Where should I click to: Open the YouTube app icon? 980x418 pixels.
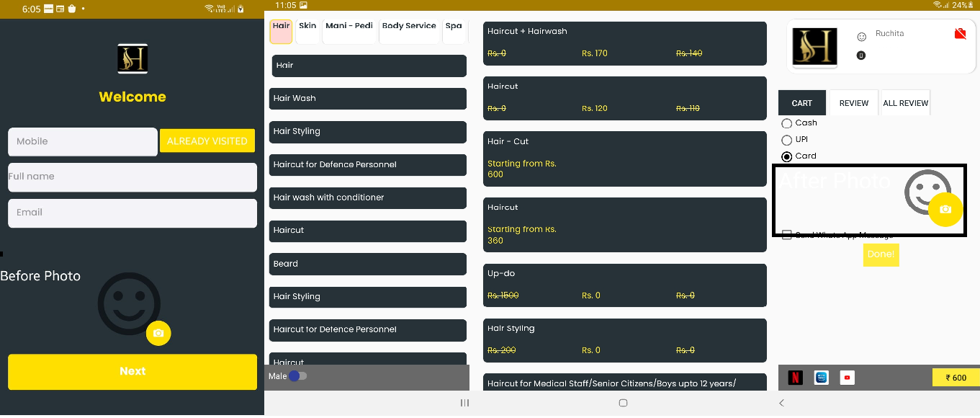point(848,377)
